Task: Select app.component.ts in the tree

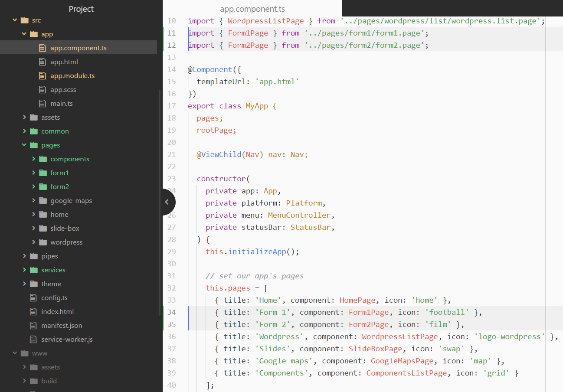Action: point(79,48)
